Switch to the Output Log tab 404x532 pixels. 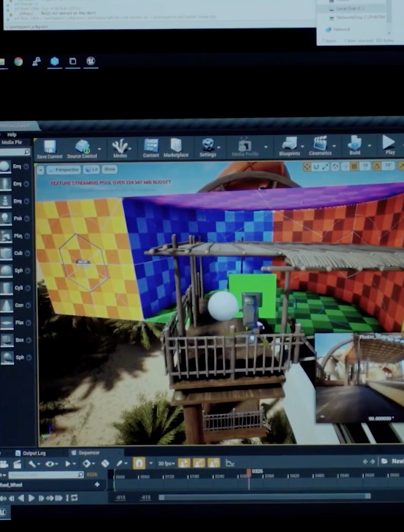pos(31,453)
